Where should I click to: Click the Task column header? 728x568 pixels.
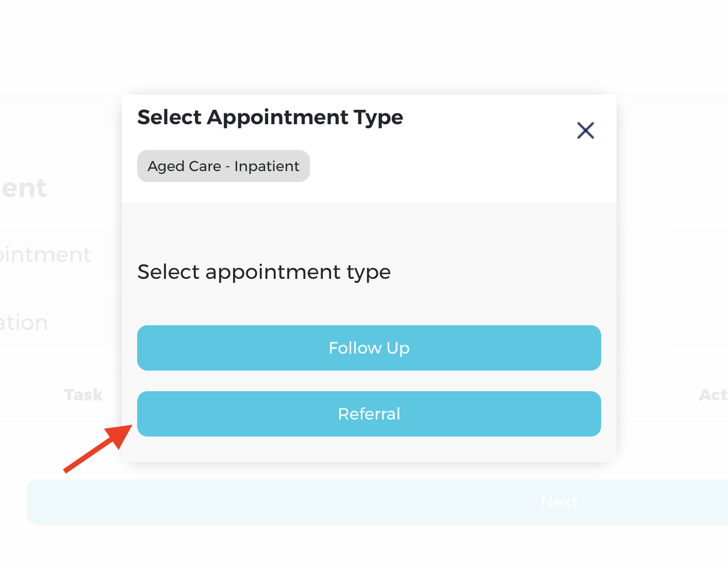[x=84, y=395]
